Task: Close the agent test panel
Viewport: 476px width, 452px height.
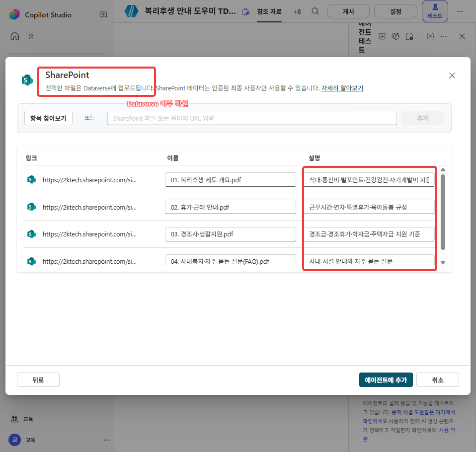Action: [x=462, y=36]
